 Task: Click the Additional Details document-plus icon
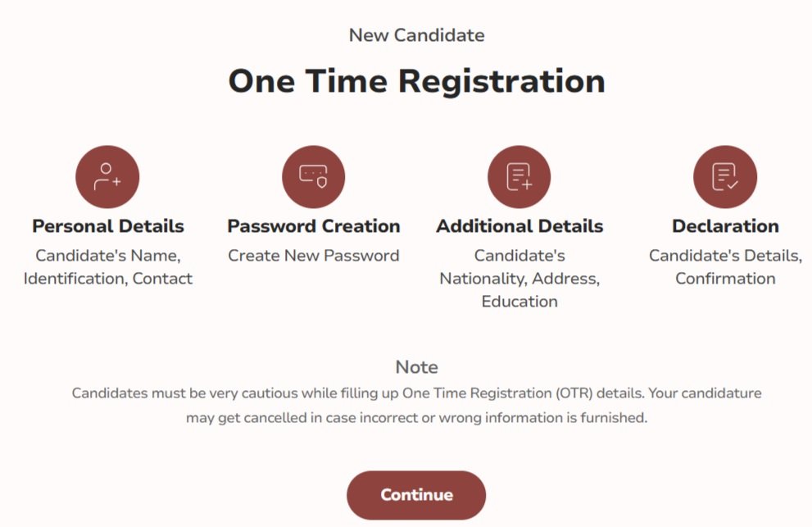519,177
